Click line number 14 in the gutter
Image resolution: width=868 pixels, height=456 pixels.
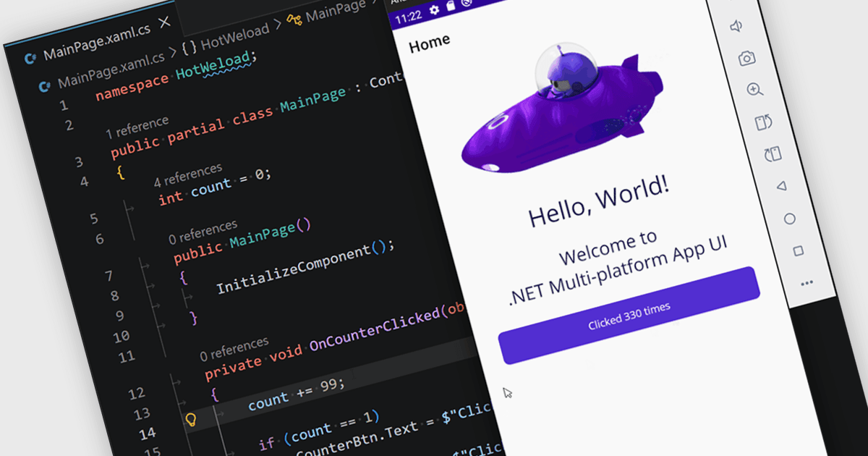pyautogui.click(x=147, y=434)
